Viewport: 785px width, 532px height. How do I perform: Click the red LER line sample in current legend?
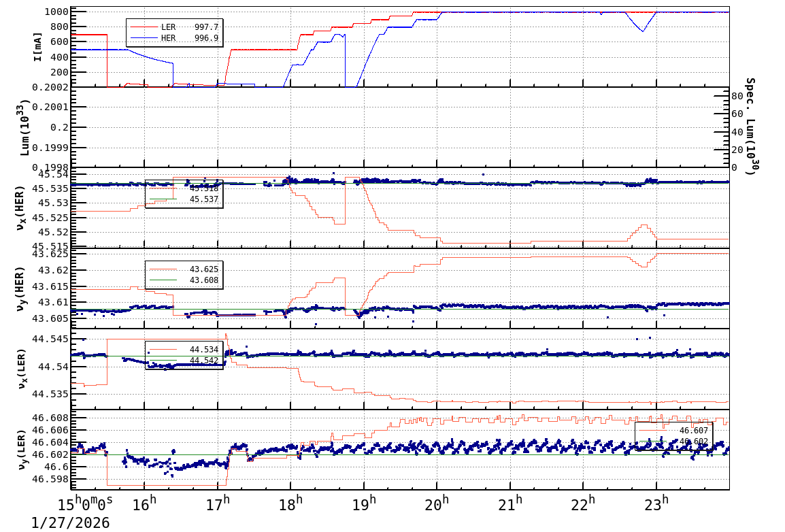tap(144, 27)
